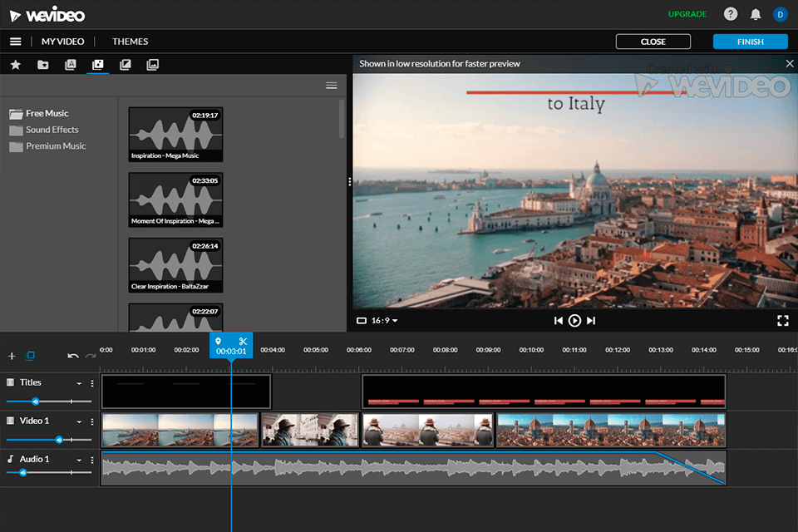Screen dimensions: 798x532
Task: Select Clear Inspiration - BaltaZzar audio thumbnail
Action: coord(175,265)
